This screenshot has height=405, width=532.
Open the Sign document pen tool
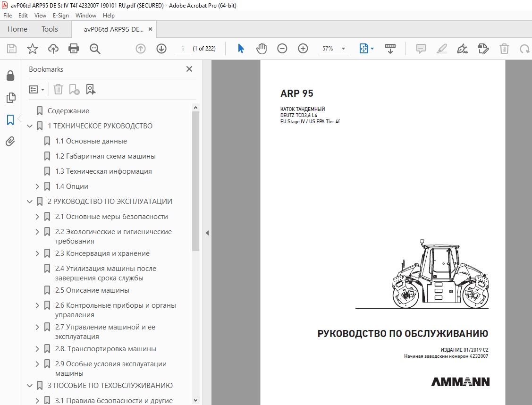coord(462,49)
